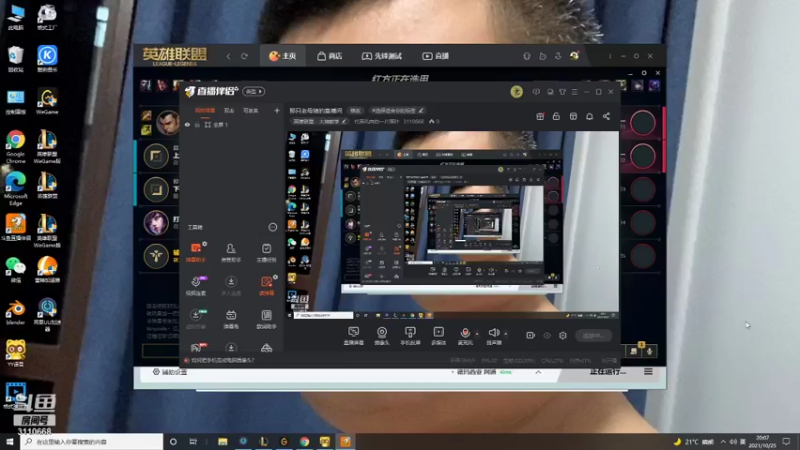Add a camera source
Image resolution: width=800 pixels, height=450 pixels.
[x=382, y=336]
